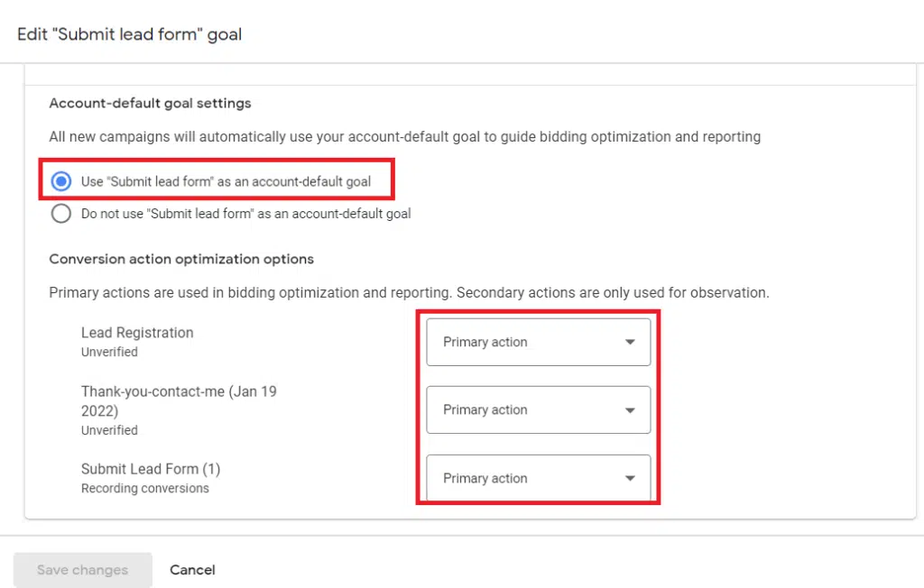Choose Do not use "Submit lead form" radio
This screenshot has width=924, height=588.
coord(61,214)
